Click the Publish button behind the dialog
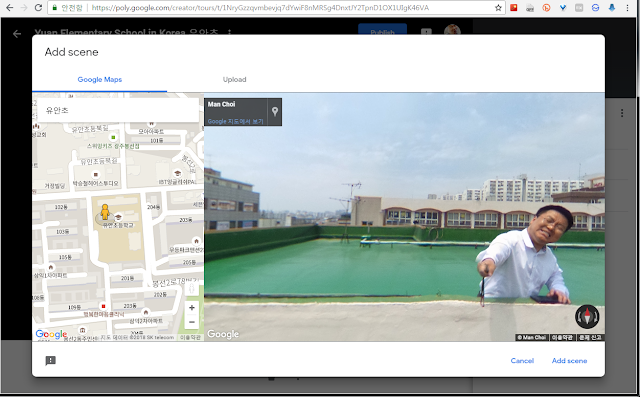 click(382, 29)
